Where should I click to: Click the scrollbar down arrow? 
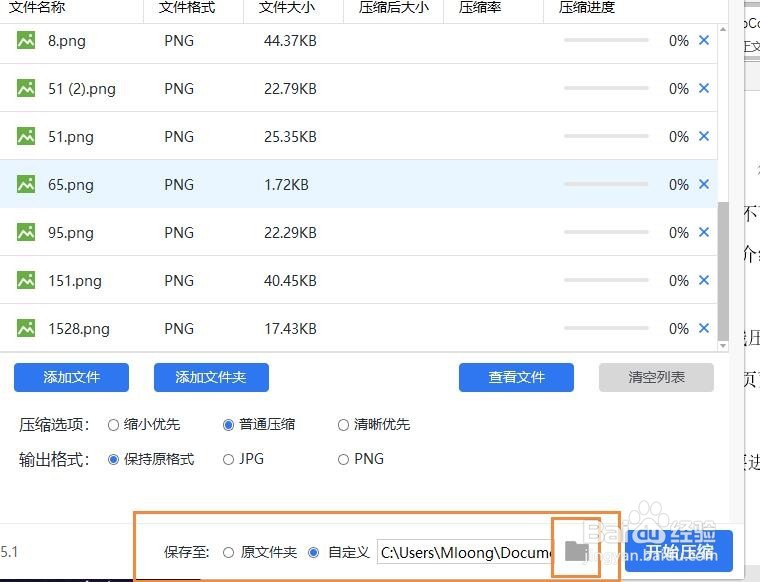coord(723,346)
